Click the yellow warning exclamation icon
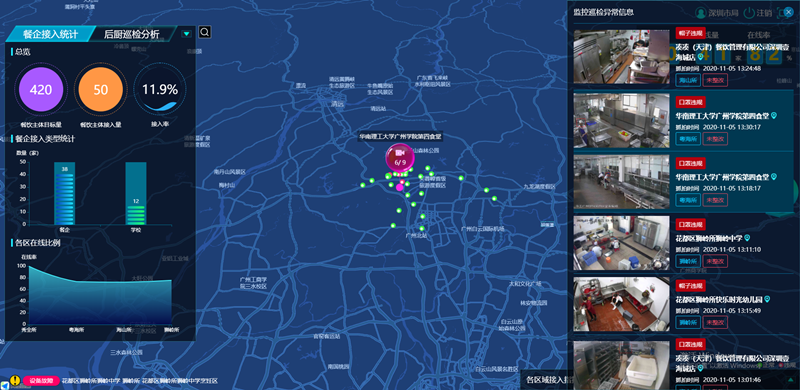The height and width of the screenshot is (390, 800). (15, 380)
